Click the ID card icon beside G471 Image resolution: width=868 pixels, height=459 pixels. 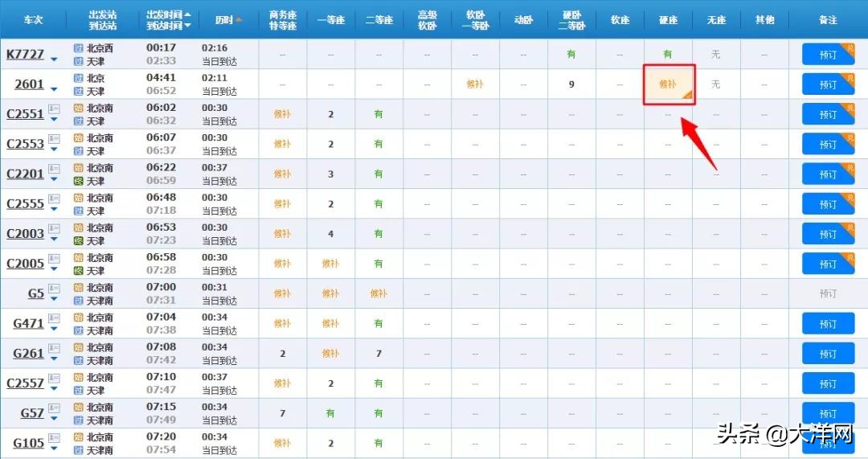pos(54,318)
